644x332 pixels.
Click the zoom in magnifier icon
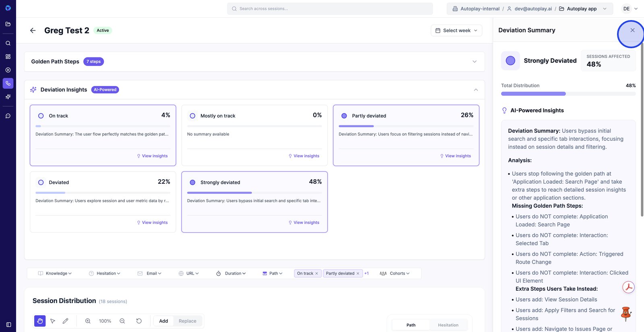(x=88, y=321)
